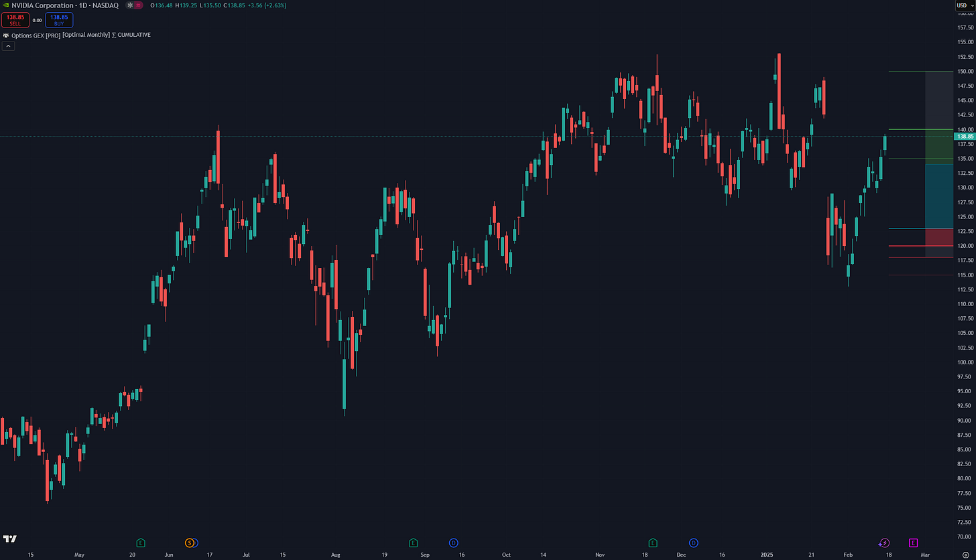Click the NVIDIA logo icon beside the symbol
Image resolution: width=976 pixels, height=560 pixels.
point(6,5)
